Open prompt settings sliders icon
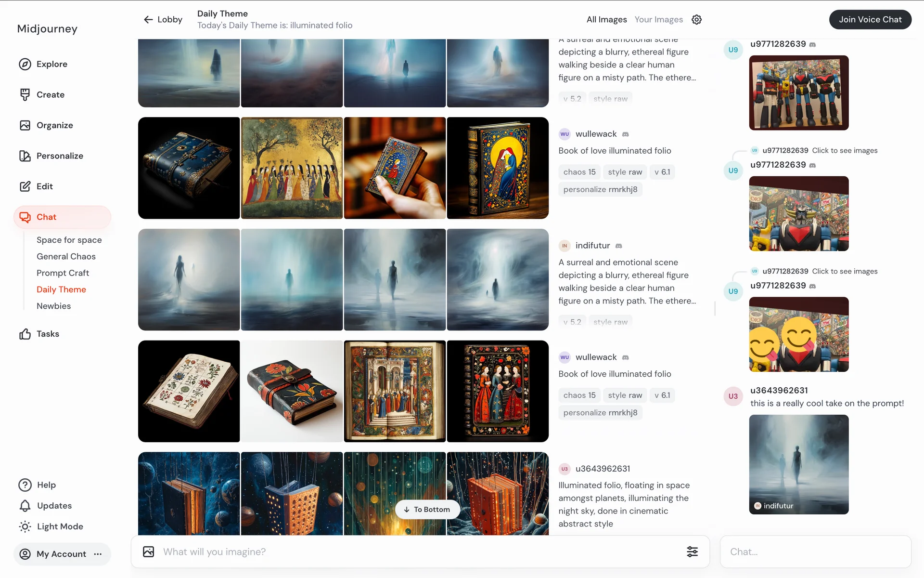Screen dimensions: 924x578 click(692, 552)
